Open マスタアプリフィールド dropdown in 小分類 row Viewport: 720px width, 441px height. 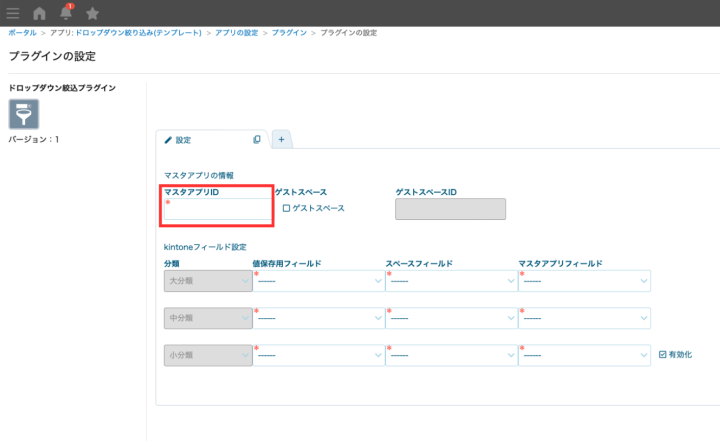pyautogui.click(x=584, y=355)
